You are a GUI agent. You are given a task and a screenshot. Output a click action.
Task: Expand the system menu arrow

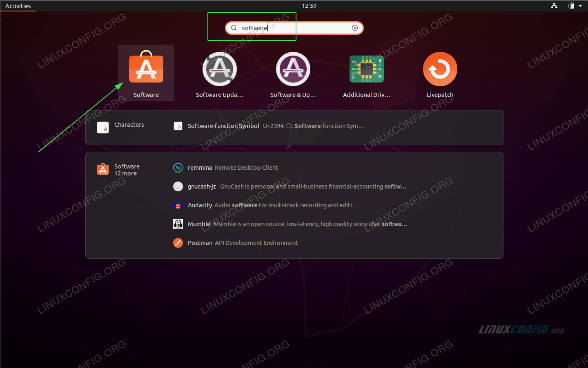pyautogui.click(x=580, y=6)
